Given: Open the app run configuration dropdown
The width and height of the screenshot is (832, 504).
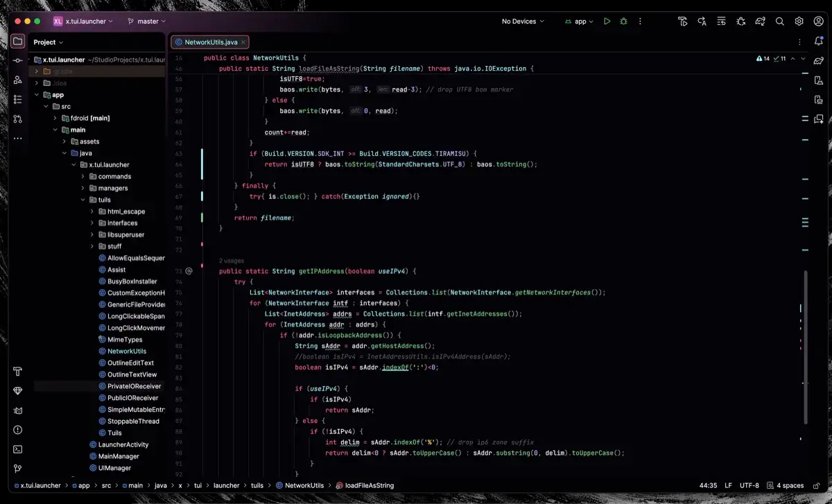Looking at the screenshot, I should click(579, 21).
